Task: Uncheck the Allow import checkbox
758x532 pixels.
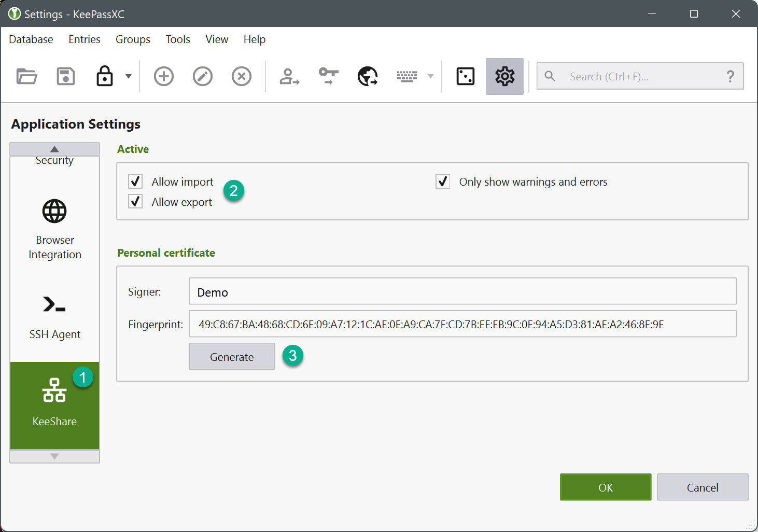Action: (135, 181)
